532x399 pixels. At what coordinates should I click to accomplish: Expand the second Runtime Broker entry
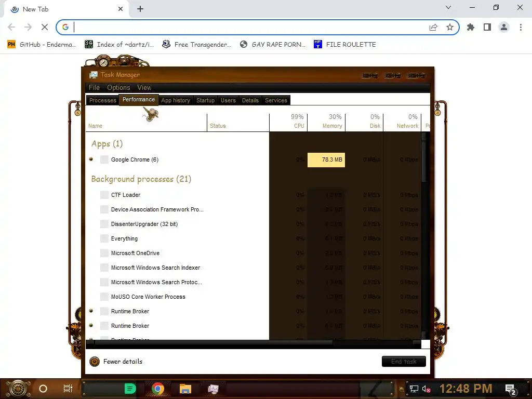point(91,325)
